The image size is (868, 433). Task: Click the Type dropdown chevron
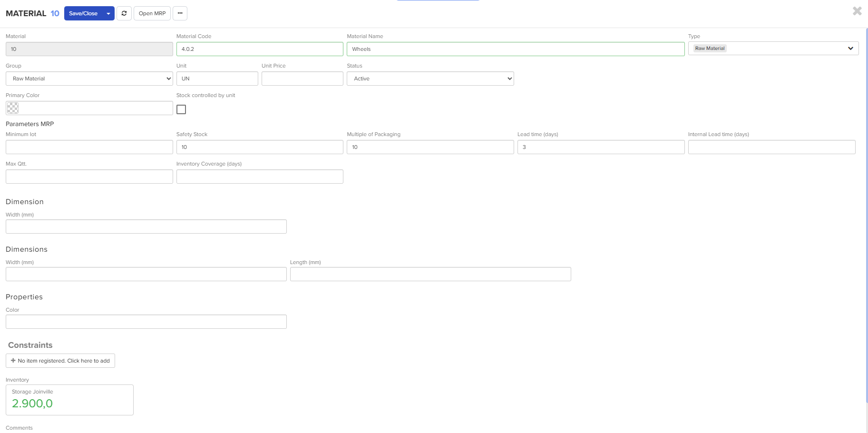pos(851,48)
